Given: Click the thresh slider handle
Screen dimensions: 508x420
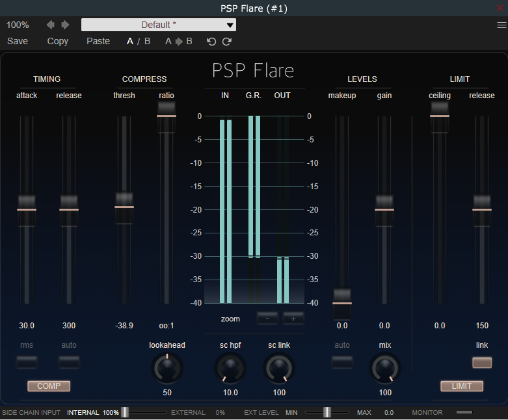Looking at the screenshot, I should [x=124, y=207].
